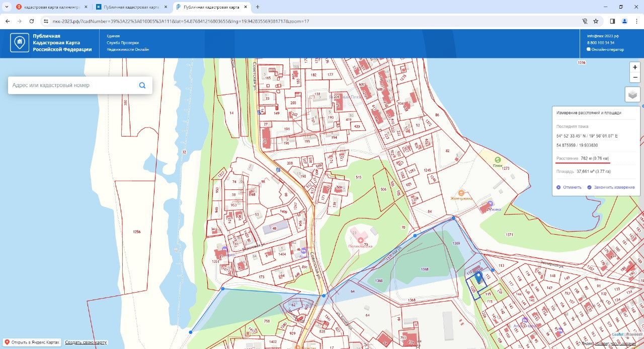Type in the address or cadastral number field

[x=73, y=86]
